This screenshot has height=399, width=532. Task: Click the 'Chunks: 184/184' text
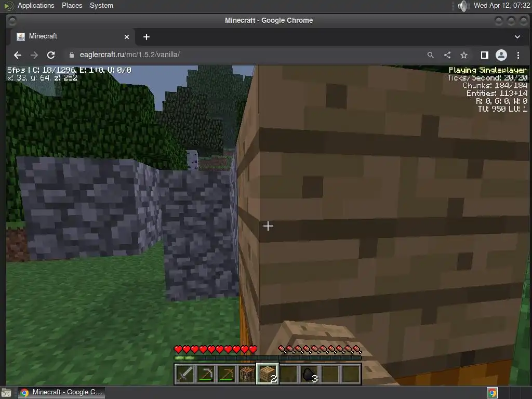coord(495,86)
